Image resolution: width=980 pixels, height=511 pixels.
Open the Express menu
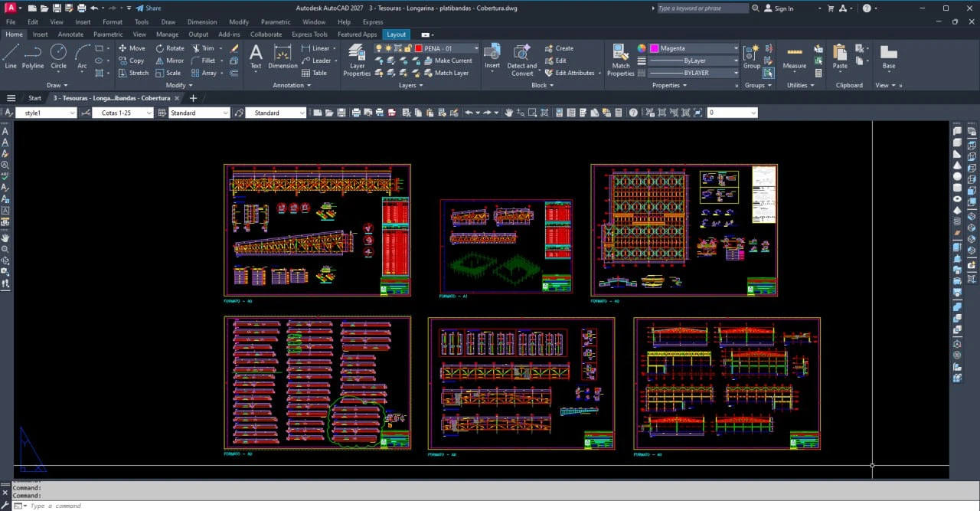[372, 22]
